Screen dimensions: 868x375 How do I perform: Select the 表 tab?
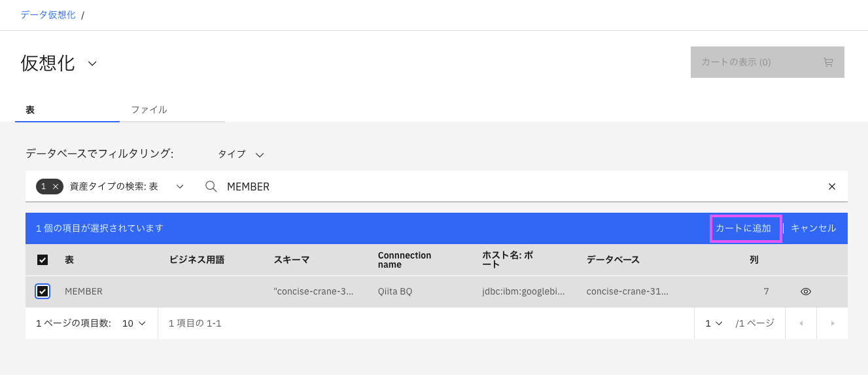67,109
